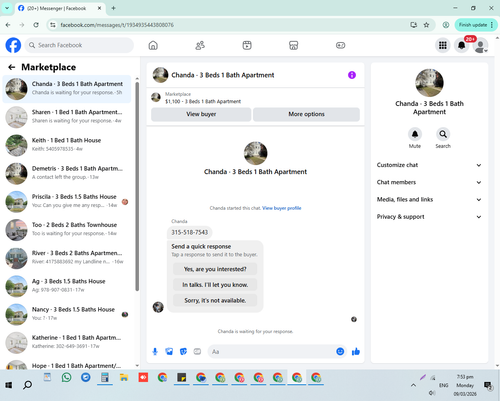Click the View buyer button
Image resolution: width=500 pixels, height=401 pixels.
(x=201, y=114)
